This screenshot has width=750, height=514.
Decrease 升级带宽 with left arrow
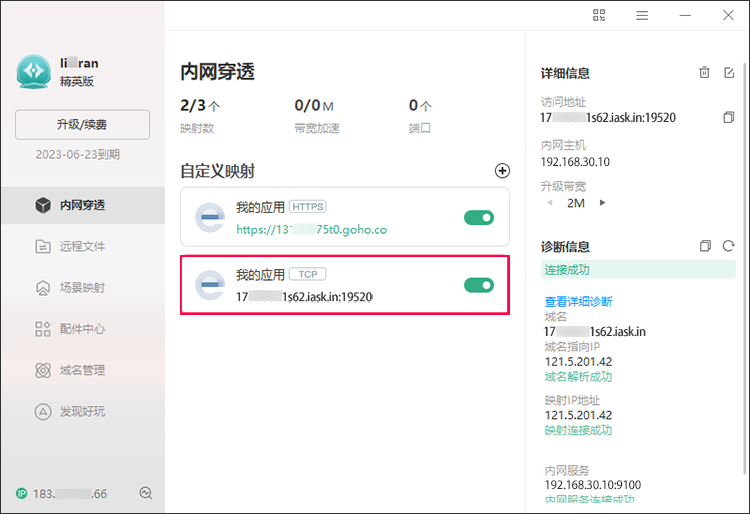tap(550, 203)
